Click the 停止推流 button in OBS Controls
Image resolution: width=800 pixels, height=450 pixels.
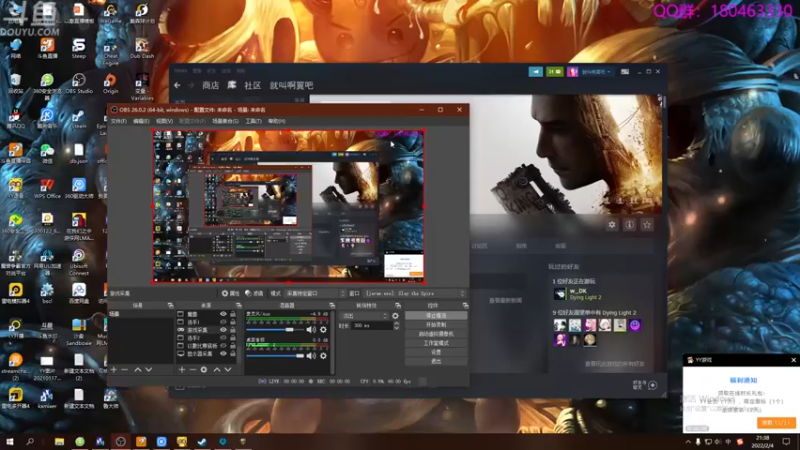[x=436, y=316]
